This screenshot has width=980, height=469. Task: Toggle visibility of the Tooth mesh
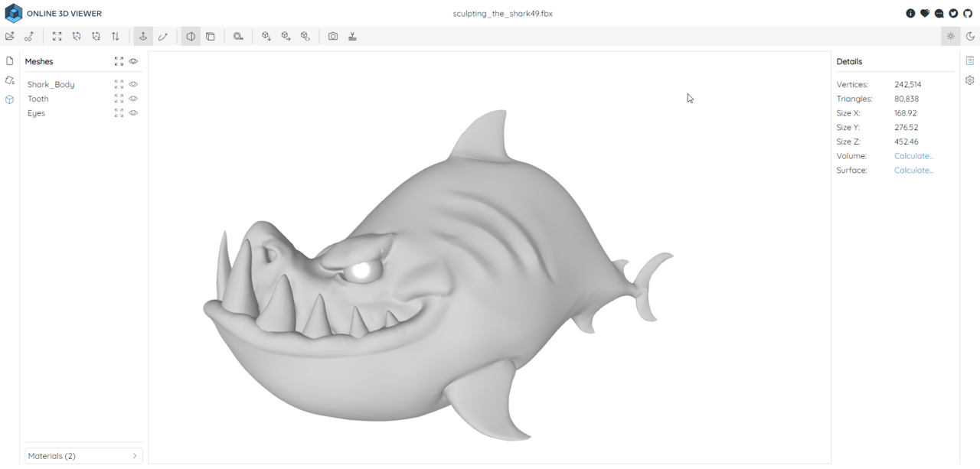[133, 99]
